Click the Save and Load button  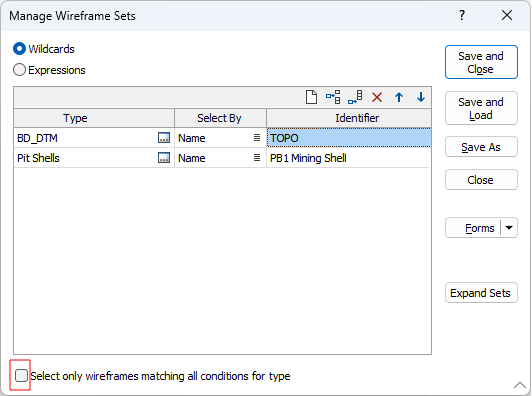click(481, 108)
